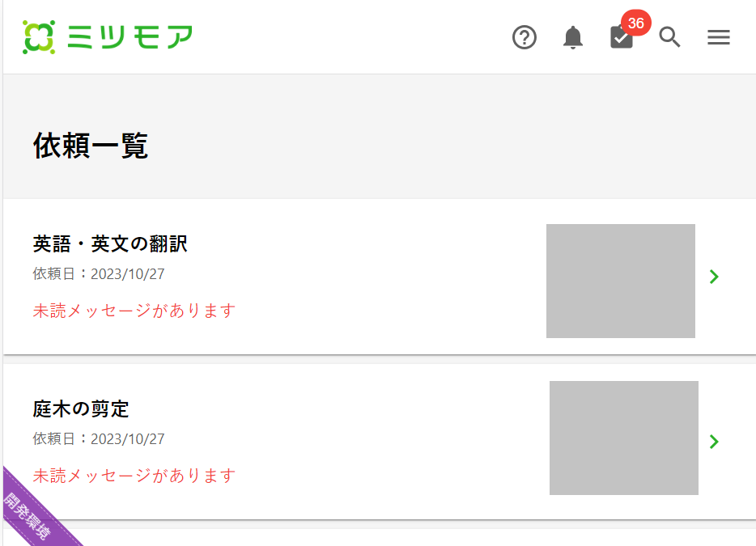Viewport: 756px width, 546px height.
Task: Open the 庭木の剪定 request title
Action: (x=81, y=409)
